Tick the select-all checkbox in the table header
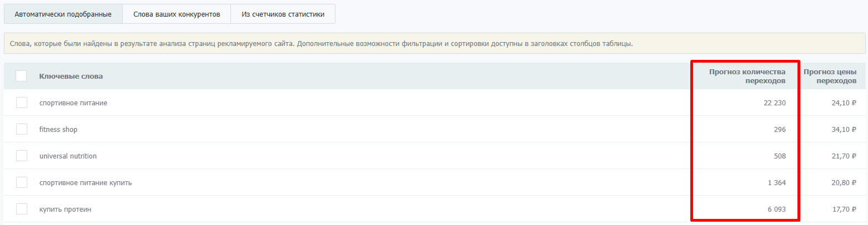Viewport: 868px width, 225px height. coord(21,76)
